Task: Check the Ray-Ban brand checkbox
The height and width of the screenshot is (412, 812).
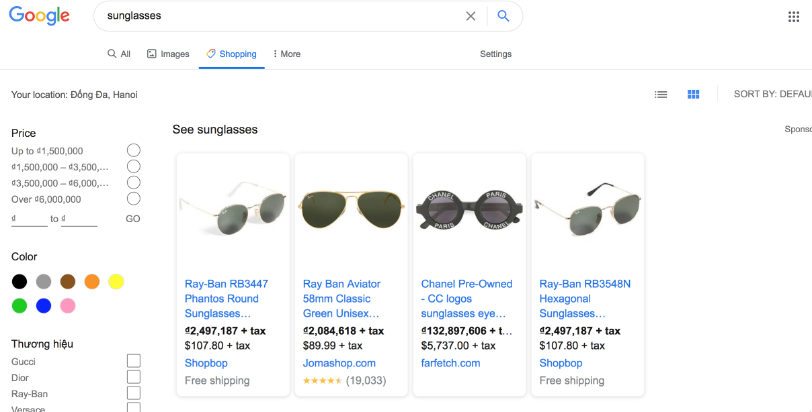Action: [134, 393]
